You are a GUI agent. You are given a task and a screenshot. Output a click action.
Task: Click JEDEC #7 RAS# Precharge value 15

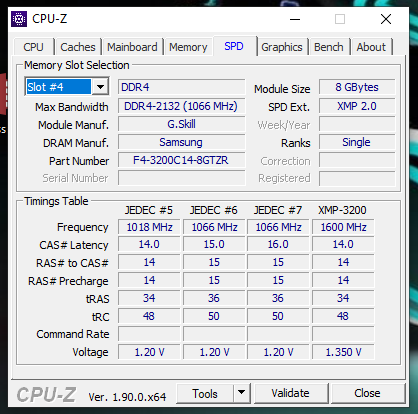tap(278, 280)
